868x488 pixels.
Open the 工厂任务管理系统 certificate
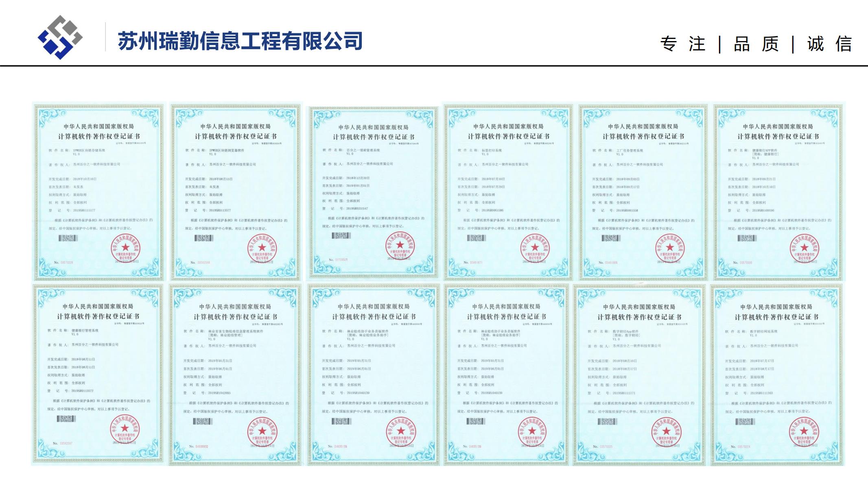tap(643, 191)
